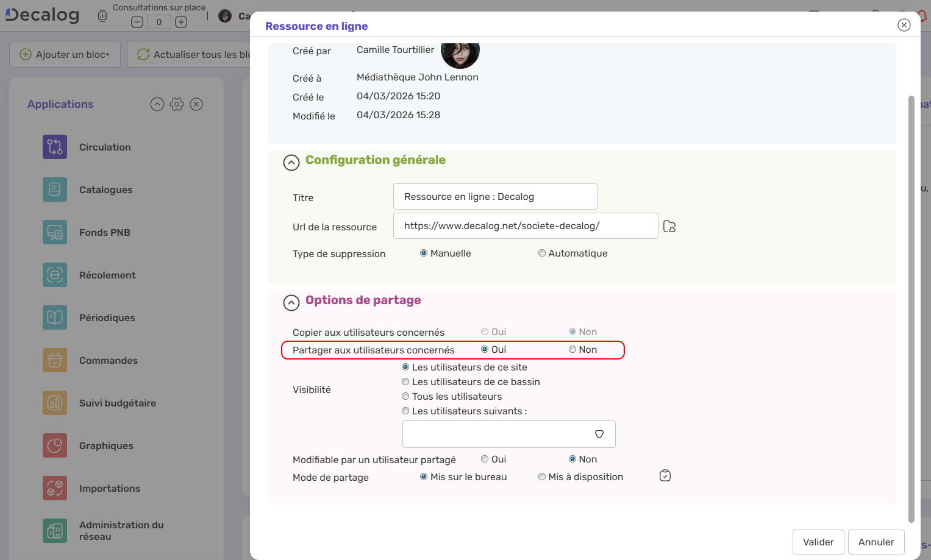Set Partager aux utilisateurs concernés to Non
This screenshot has width=931, height=560.
(x=573, y=350)
